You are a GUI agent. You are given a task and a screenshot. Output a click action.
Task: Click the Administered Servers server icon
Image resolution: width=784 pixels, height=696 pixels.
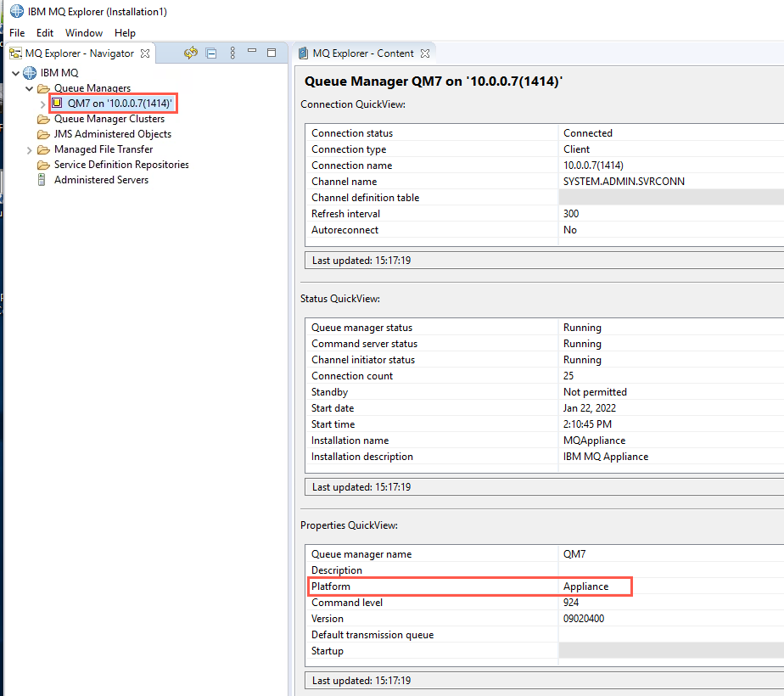click(42, 180)
